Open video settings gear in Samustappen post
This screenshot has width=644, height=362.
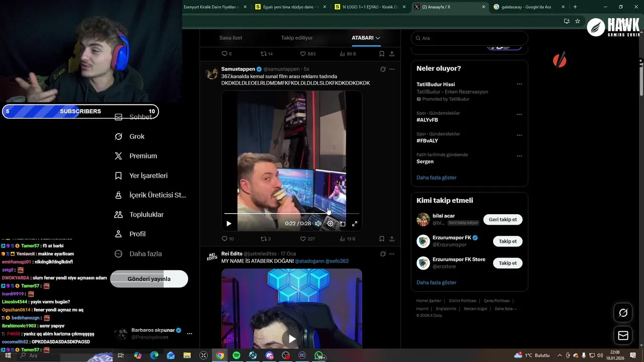click(330, 224)
